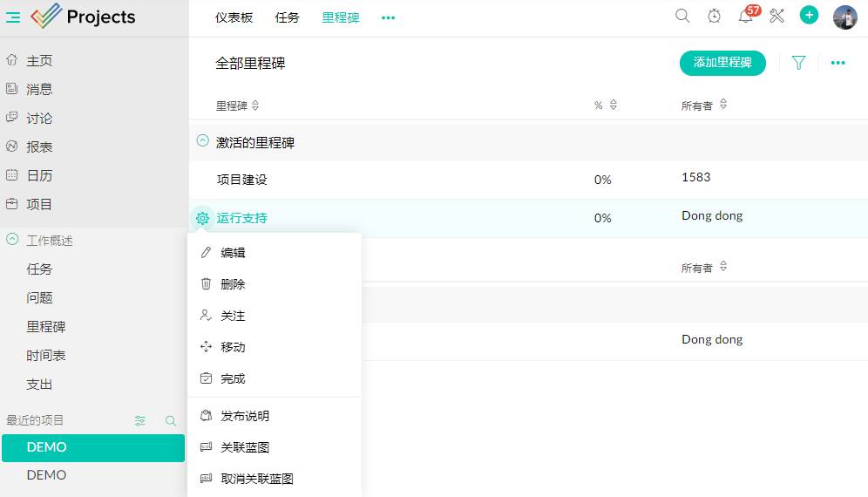The image size is (868, 497).
Task: Open the milestone filter funnel icon
Action: click(798, 63)
